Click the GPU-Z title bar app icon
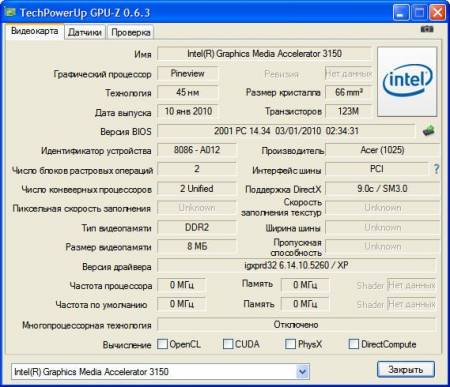The width and height of the screenshot is (450, 387). [10, 13]
